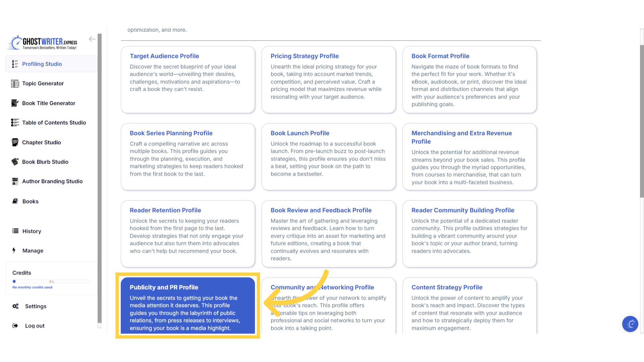644x362 pixels.
Task: Click the Log out icon
Action: 15,325
